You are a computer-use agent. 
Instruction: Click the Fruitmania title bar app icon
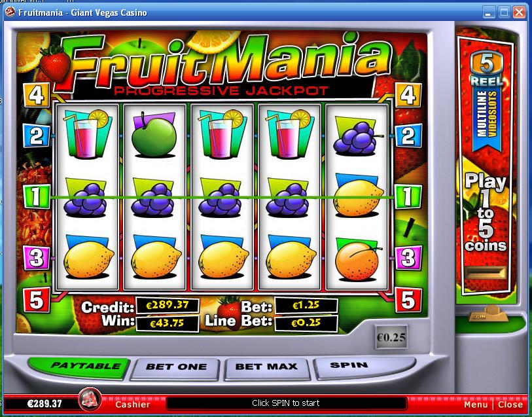pyautogui.click(x=10, y=12)
